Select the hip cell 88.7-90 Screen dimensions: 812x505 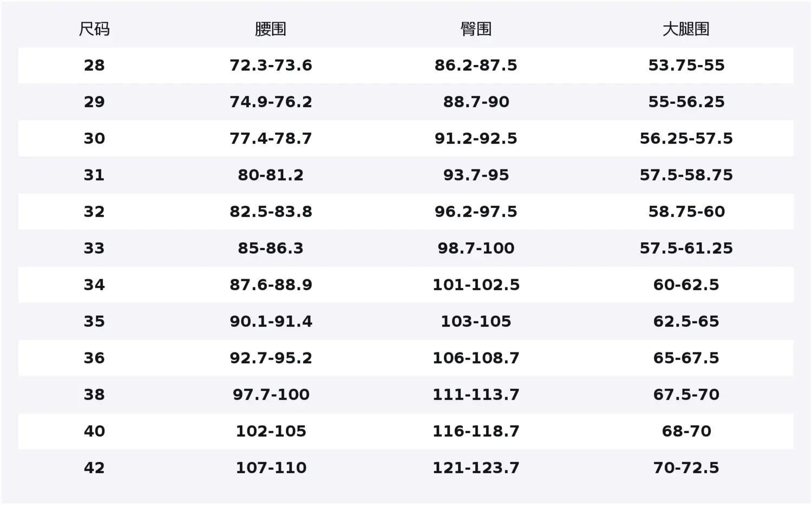(x=476, y=102)
